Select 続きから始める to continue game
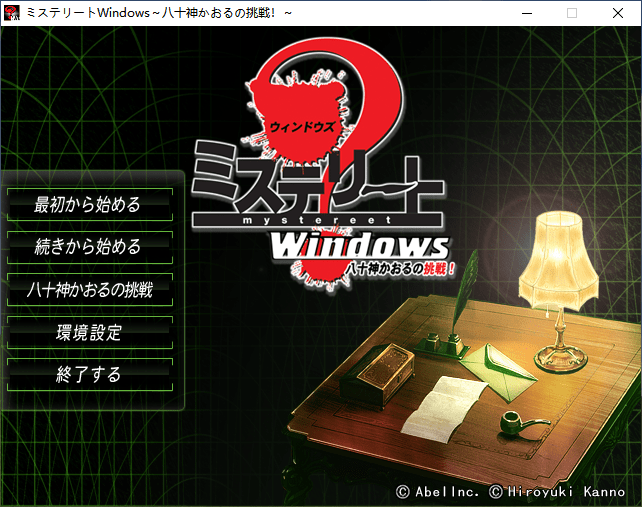642x507 pixels. [x=89, y=247]
